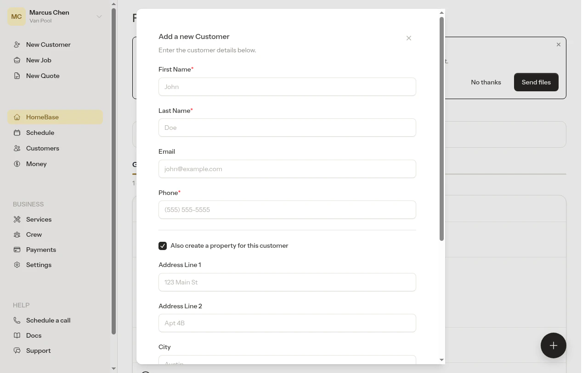Open Settings from the sidebar
Image resolution: width=588 pixels, height=373 pixels.
pyautogui.click(x=55, y=265)
